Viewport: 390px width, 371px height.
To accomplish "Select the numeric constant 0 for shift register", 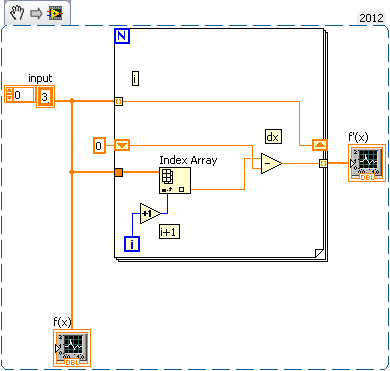I will point(99,146).
